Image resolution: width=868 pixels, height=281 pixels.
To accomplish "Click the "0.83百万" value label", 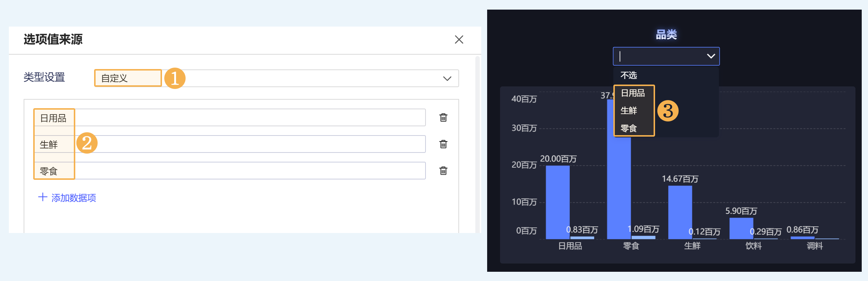I will [x=582, y=230].
